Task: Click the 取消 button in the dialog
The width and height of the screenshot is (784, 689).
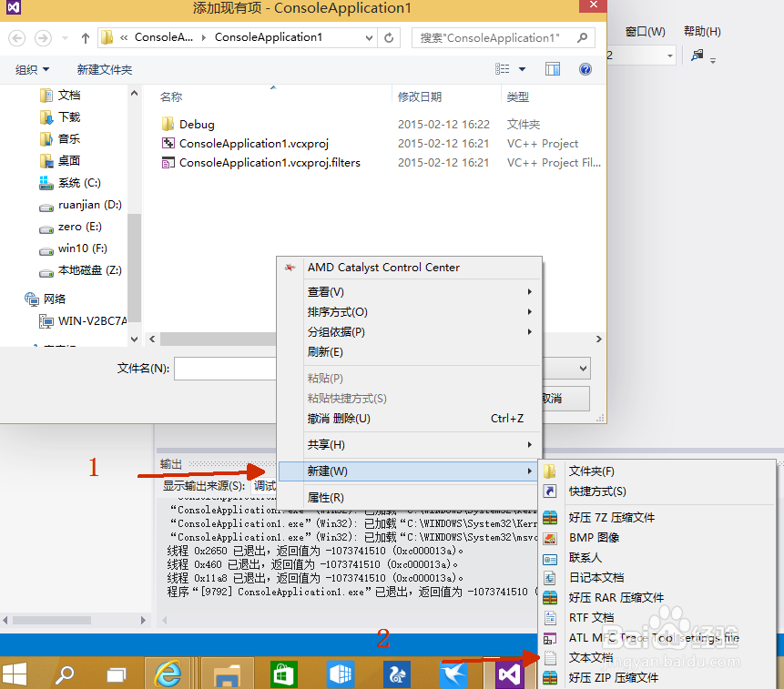Action: pos(565,399)
